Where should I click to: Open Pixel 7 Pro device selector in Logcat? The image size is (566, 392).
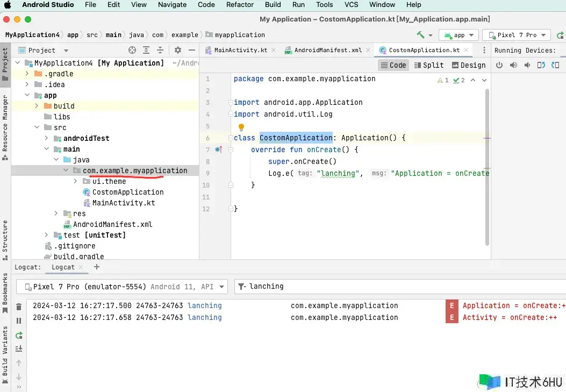[122, 287]
